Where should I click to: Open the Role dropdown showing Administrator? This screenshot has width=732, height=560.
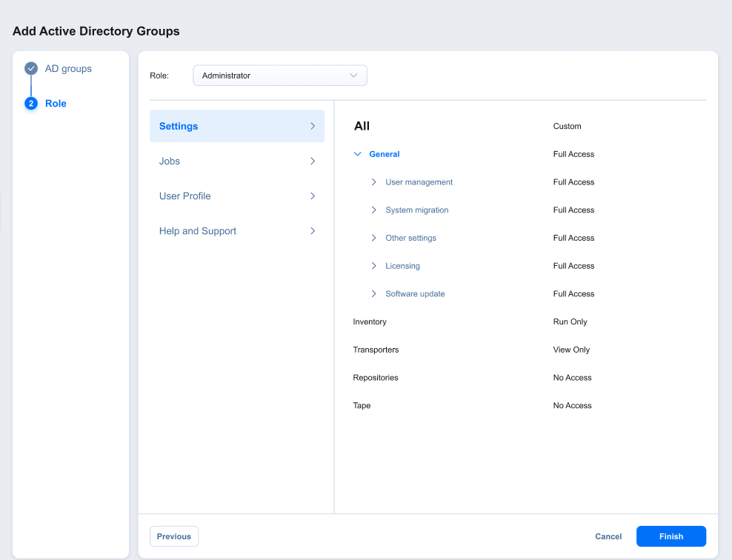point(279,76)
